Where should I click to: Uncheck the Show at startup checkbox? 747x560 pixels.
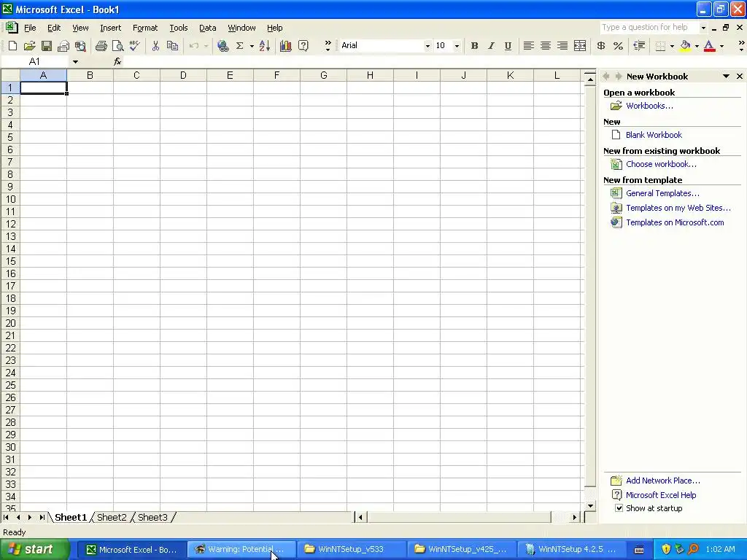pos(619,508)
